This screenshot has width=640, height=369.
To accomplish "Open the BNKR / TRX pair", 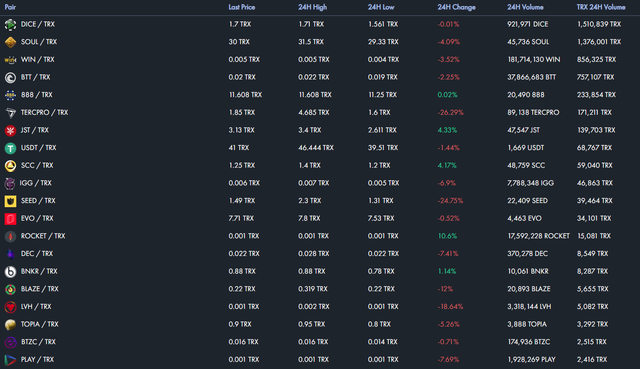I will click(x=39, y=271).
